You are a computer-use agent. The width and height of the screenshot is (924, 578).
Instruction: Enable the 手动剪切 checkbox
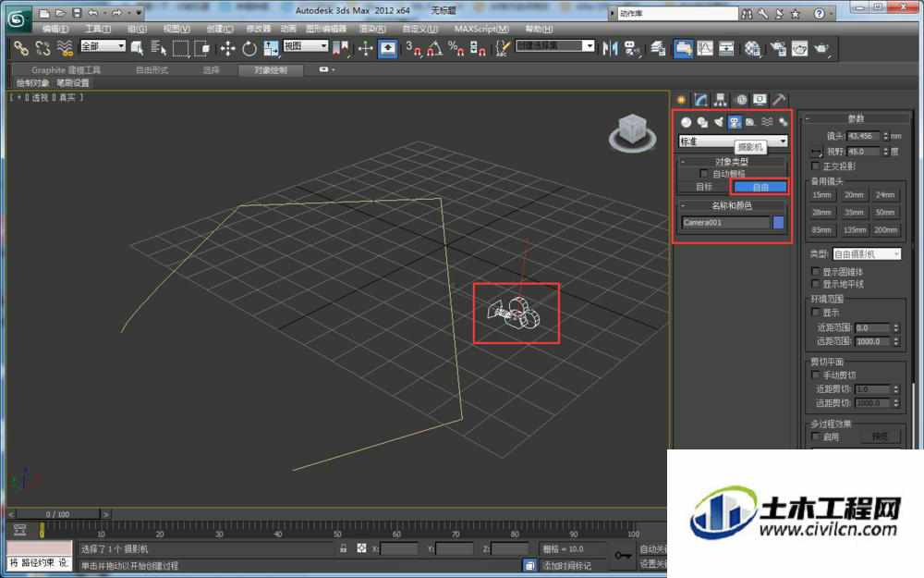click(x=816, y=375)
